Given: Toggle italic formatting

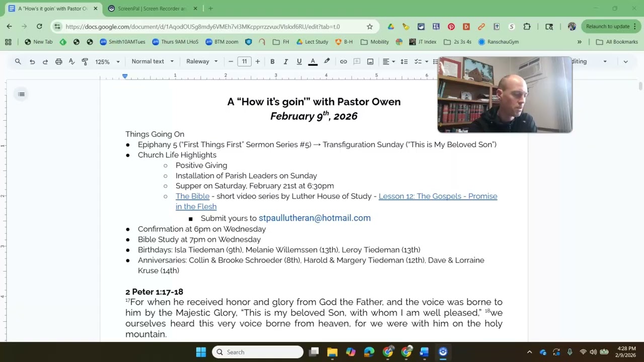Looking at the screenshot, I should pyautogui.click(x=286, y=61).
